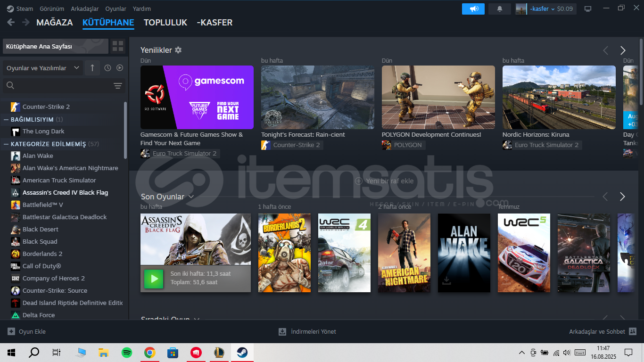Click the announcements megaphone button
Screen dimensions: 644x362
[x=473, y=9]
